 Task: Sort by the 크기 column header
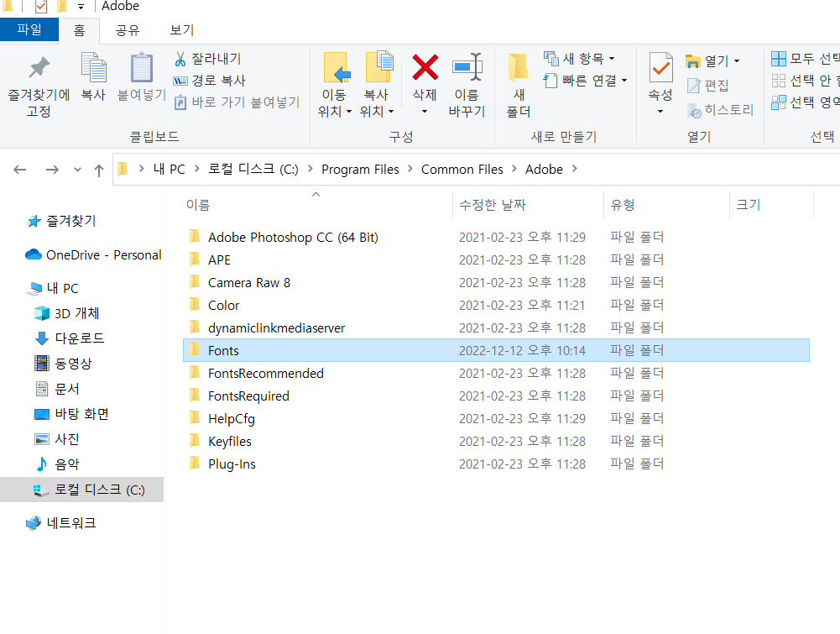point(771,205)
